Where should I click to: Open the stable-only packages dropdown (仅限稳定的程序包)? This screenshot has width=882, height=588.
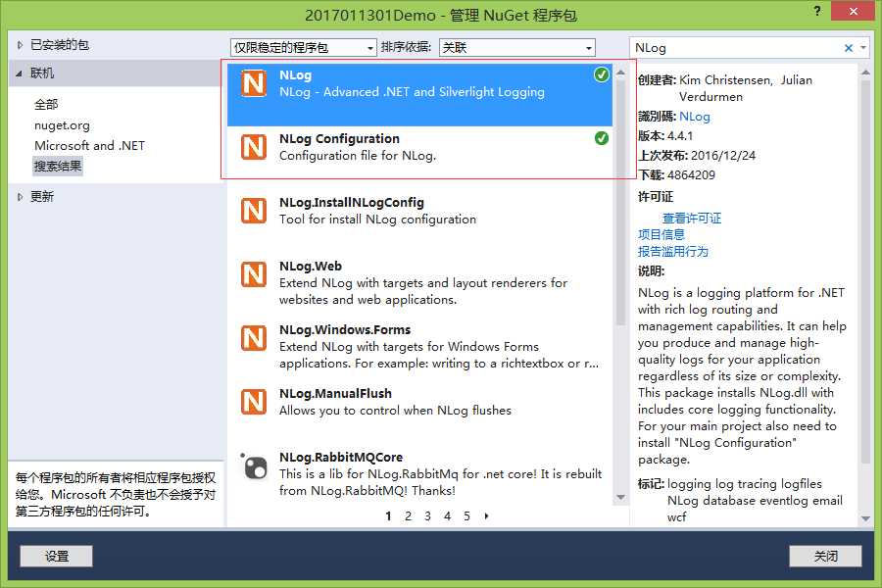coord(303,48)
